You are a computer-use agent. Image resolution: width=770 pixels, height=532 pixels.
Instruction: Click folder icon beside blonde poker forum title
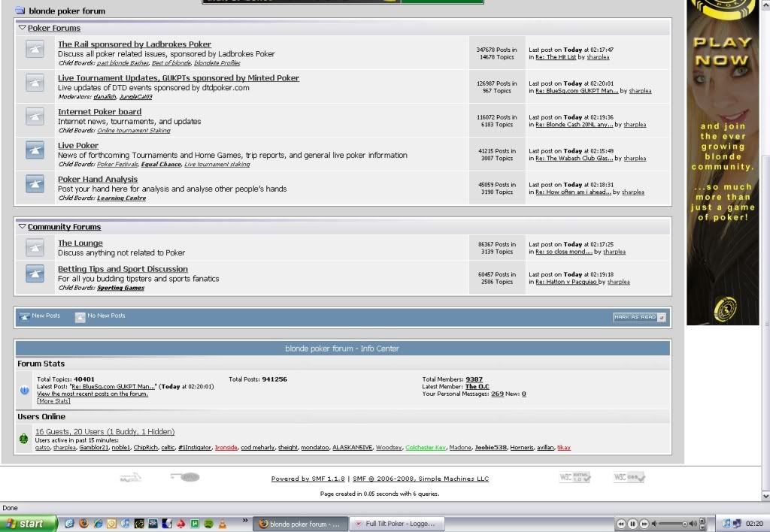[x=20, y=11]
